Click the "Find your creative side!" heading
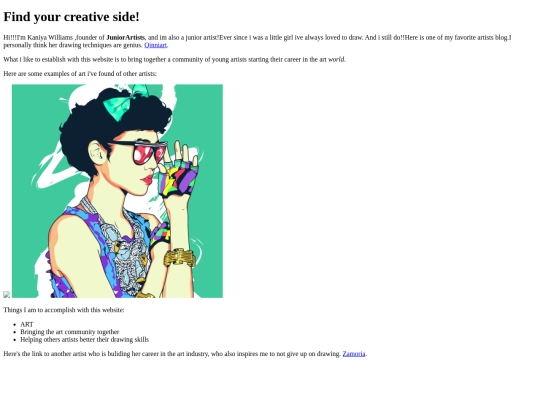 click(x=71, y=17)
